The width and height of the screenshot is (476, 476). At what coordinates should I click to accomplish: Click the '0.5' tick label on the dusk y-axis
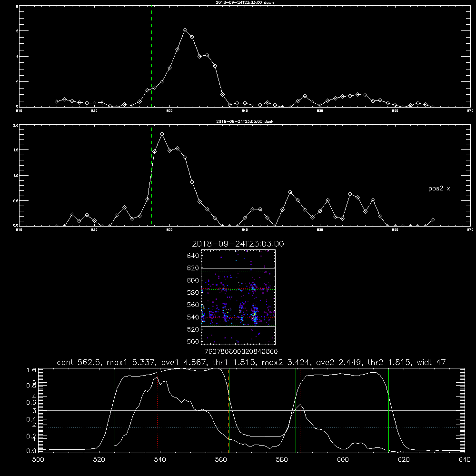[16, 201]
